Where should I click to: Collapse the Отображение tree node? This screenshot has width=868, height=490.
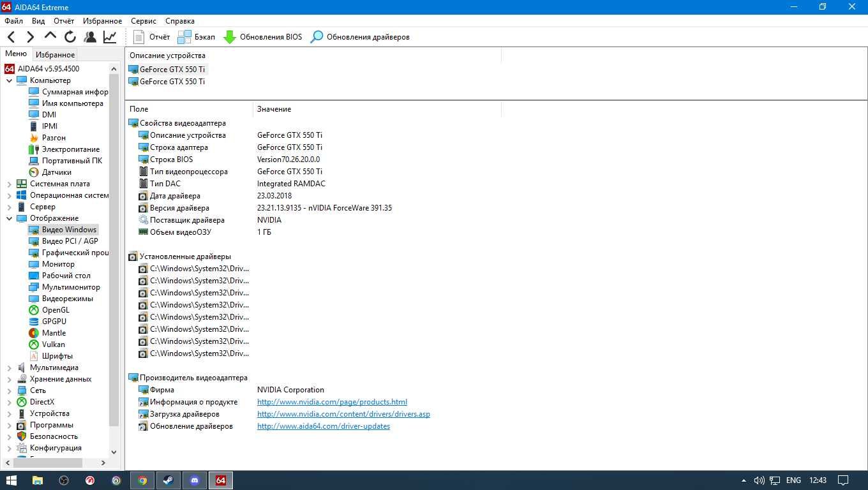[9, 218]
